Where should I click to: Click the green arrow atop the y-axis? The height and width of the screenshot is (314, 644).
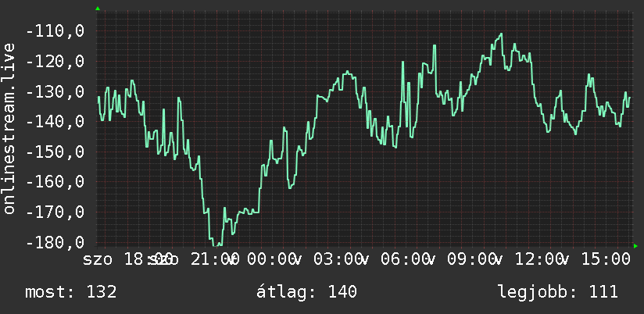[98, 9]
